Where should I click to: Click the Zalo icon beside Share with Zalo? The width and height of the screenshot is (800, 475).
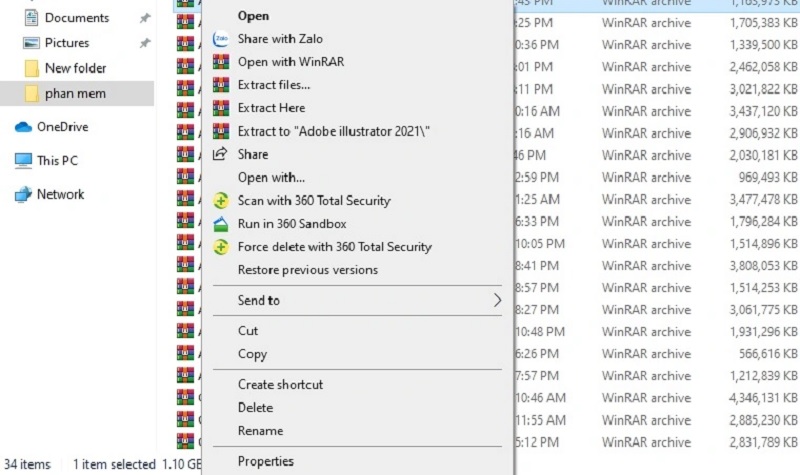pyautogui.click(x=221, y=39)
